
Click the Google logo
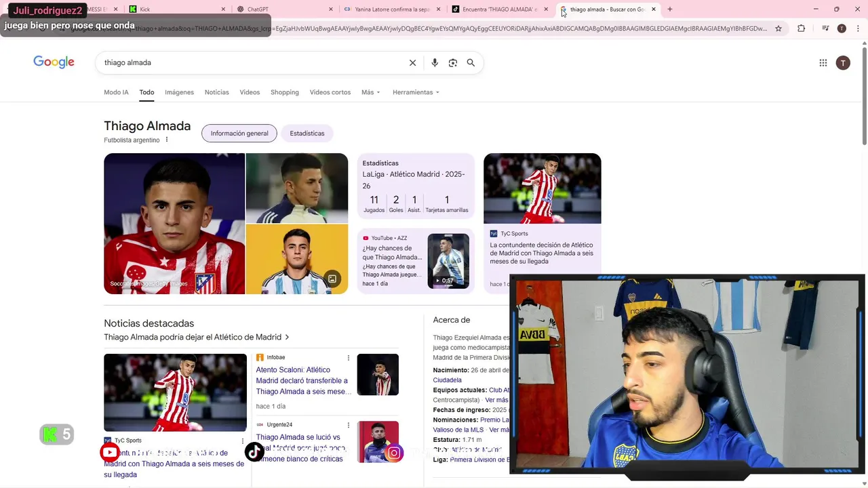(x=54, y=62)
